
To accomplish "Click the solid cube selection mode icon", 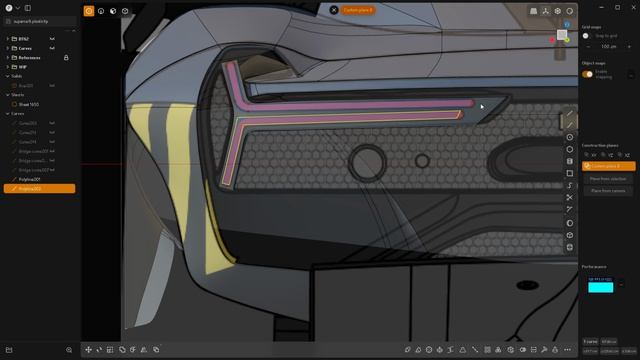I will tap(125, 11).
